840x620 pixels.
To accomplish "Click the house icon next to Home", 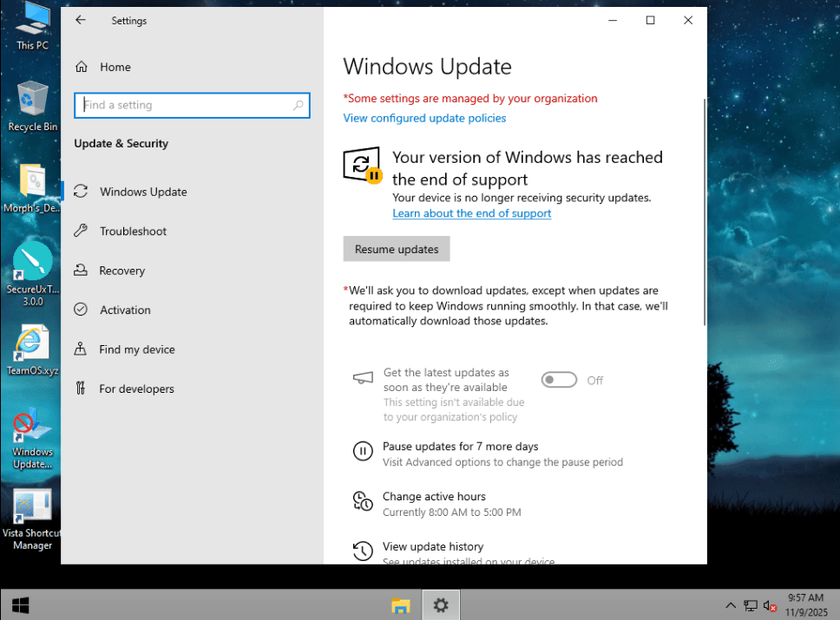I will [x=81, y=67].
